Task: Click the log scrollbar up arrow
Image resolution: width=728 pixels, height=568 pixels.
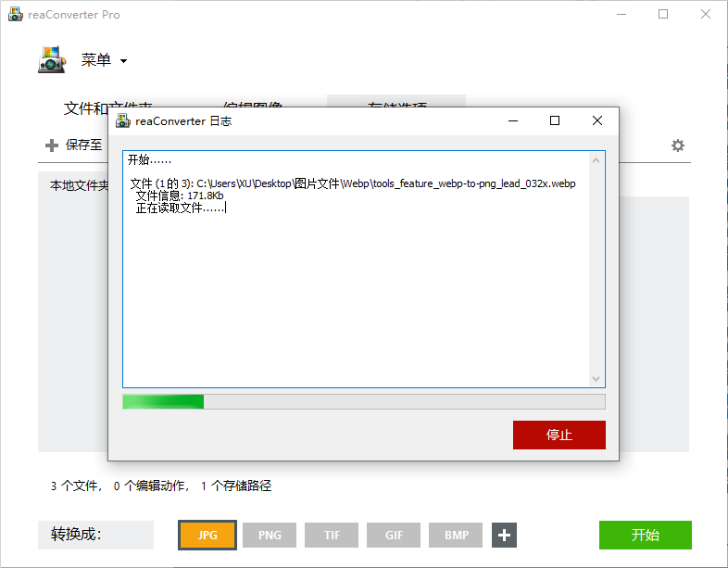Action: click(596, 160)
